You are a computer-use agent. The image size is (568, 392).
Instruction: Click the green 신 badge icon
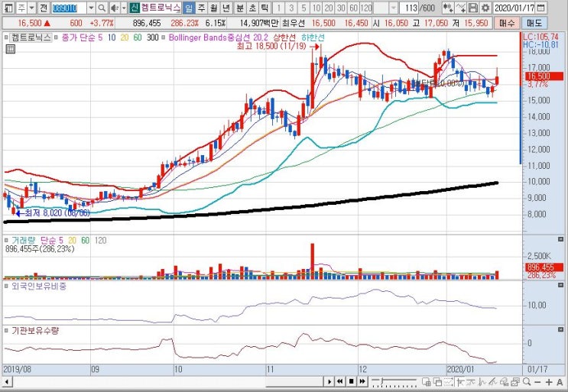pos(135,8)
